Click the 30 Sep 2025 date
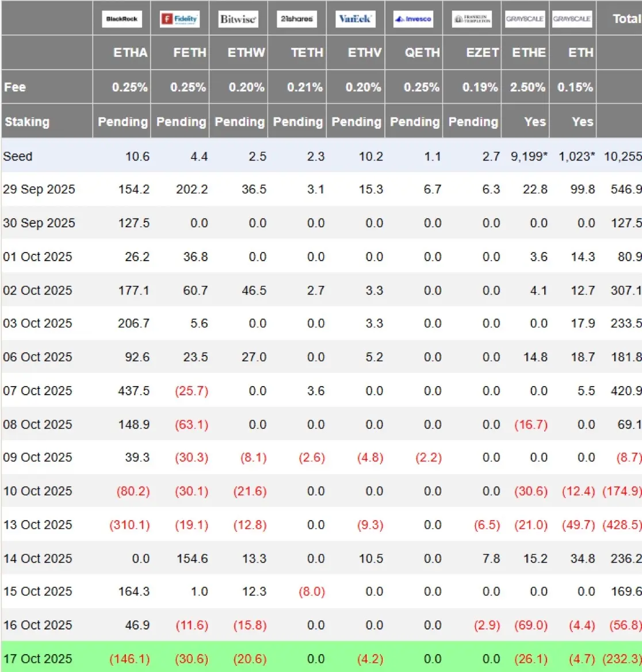Viewport: 642px width, 672px height. coord(39,223)
